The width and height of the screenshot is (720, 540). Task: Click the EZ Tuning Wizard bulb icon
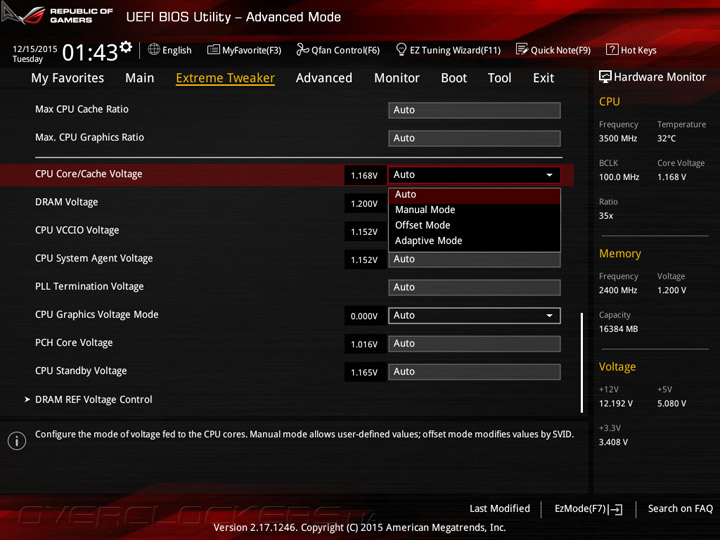point(401,49)
